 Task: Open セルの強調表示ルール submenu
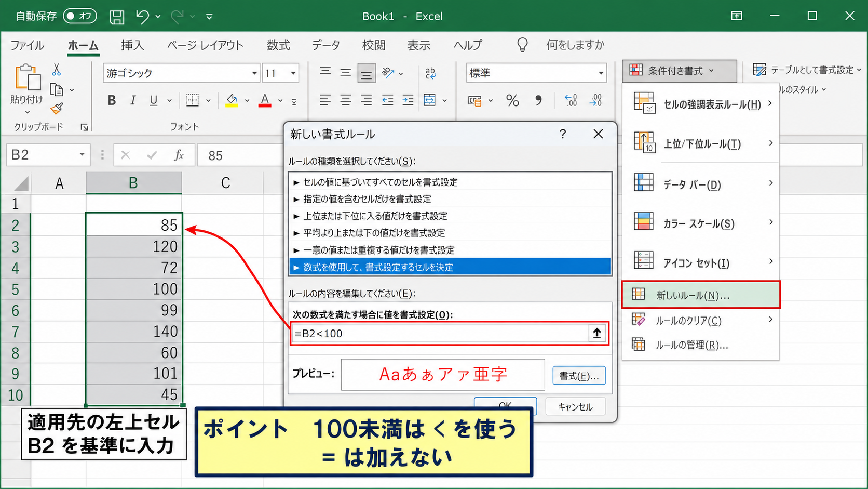(701, 103)
